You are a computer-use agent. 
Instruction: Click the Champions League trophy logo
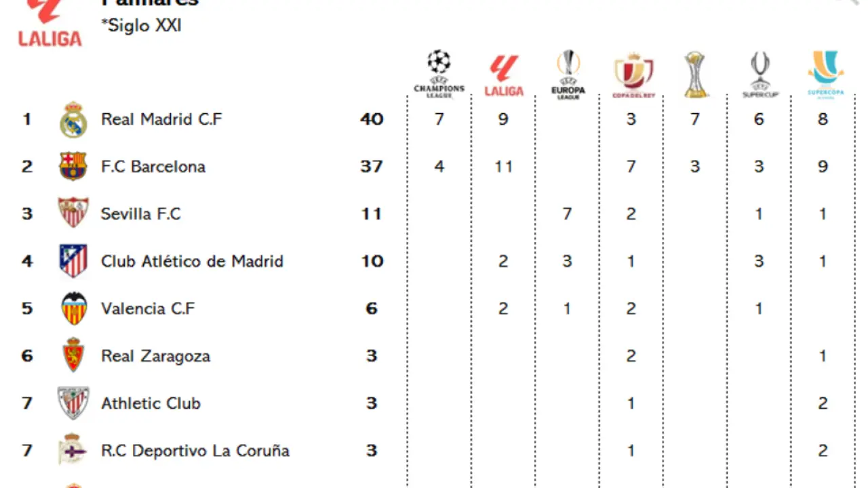pyautogui.click(x=439, y=73)
